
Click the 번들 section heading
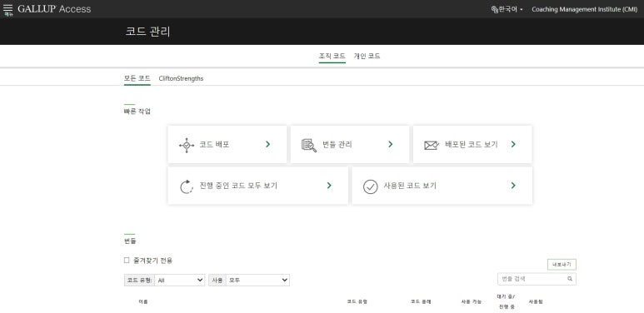coord(130,241)
